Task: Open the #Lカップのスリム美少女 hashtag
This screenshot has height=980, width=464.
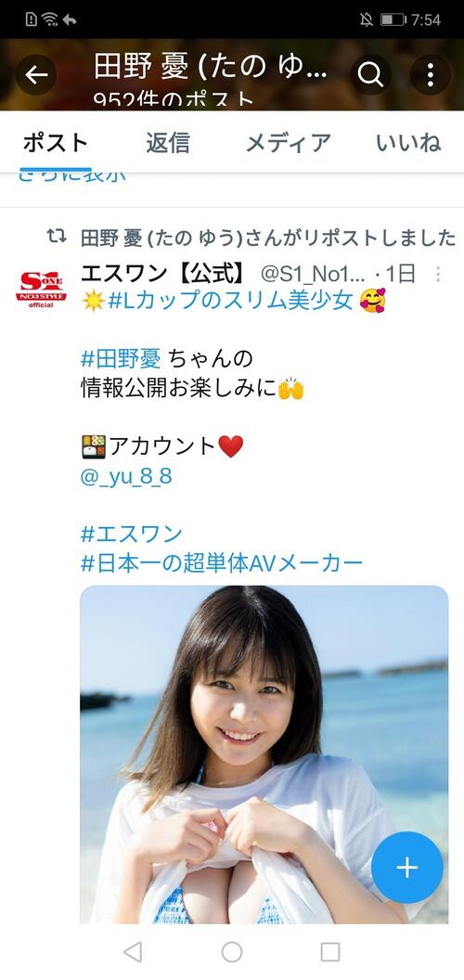Action: (231, 301)
